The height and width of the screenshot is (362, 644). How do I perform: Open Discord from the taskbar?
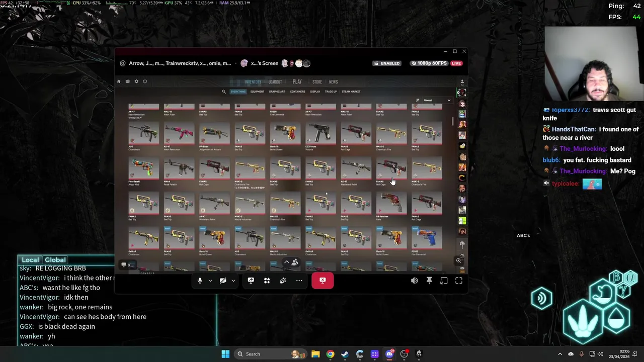tap(389, 354)
